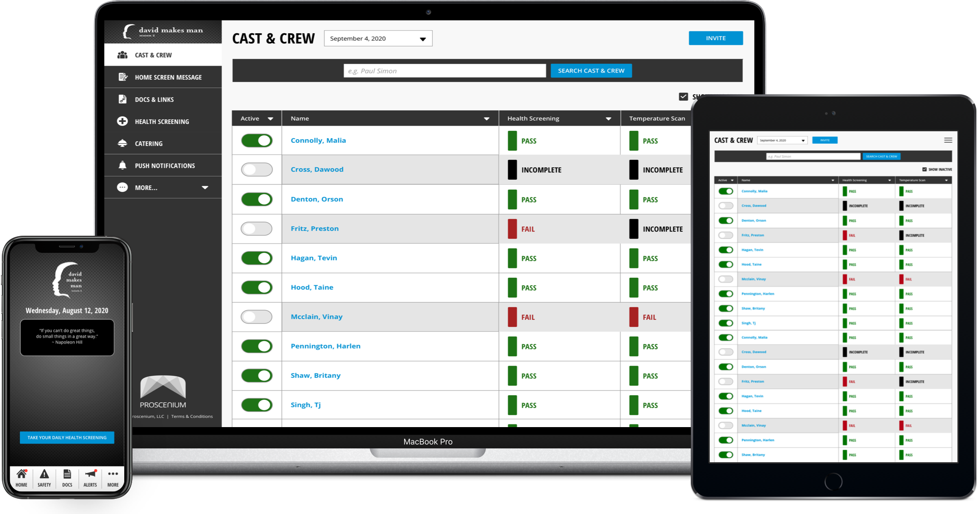Click the Push Notifications bell icon
980x514 pixels.
(x=122, y=165)
